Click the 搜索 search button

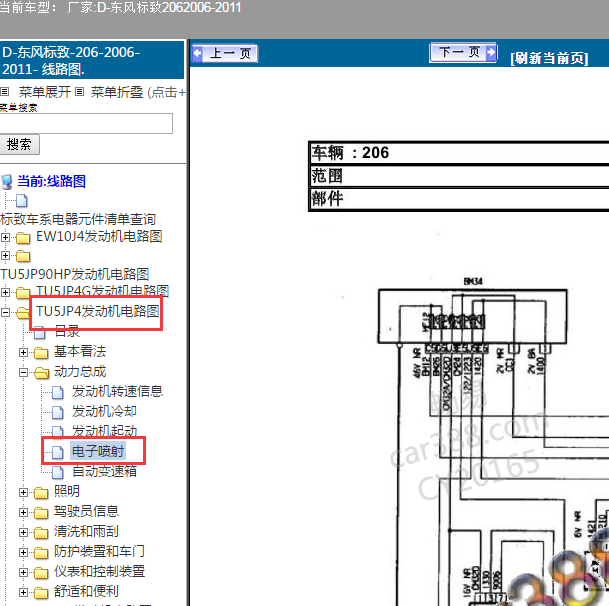pos(19,145)
